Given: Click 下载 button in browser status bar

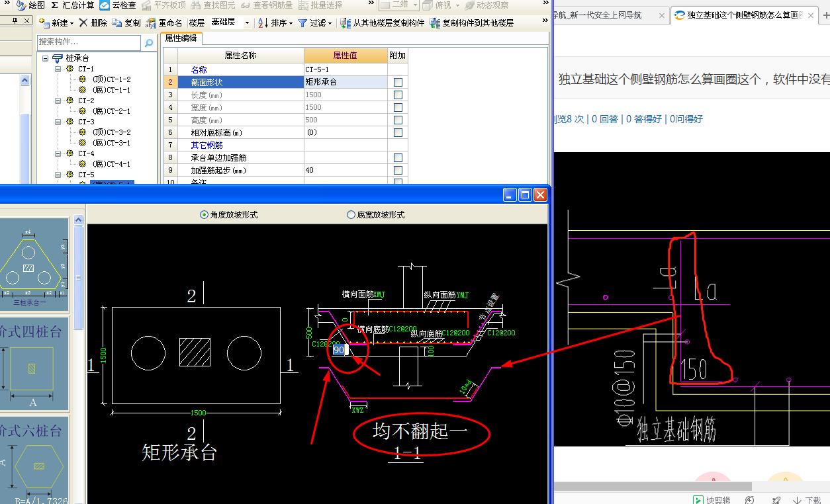Looking at the screenshot, I should [x=807, y=500].
